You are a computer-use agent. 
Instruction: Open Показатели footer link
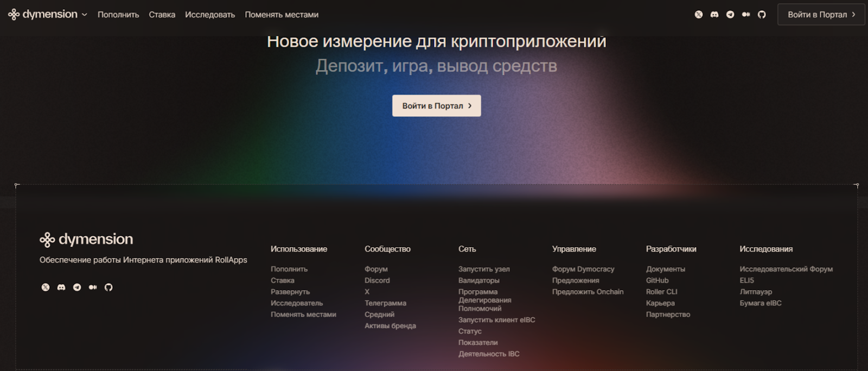pos(478,343)
